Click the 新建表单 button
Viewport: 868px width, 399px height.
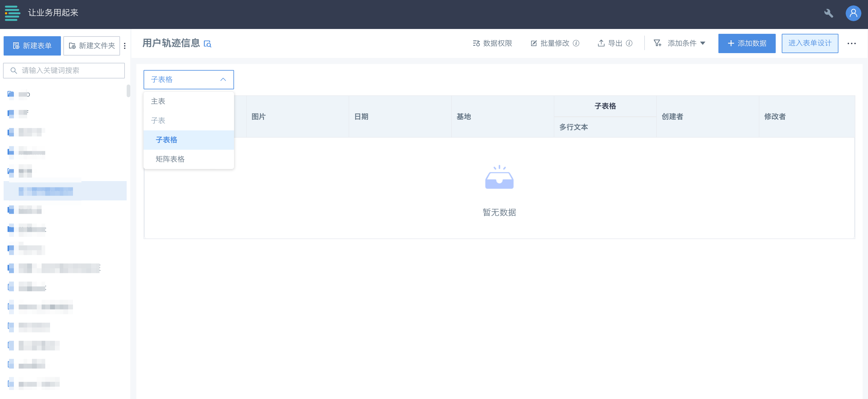pyautogui.click(x=32, y=46)
